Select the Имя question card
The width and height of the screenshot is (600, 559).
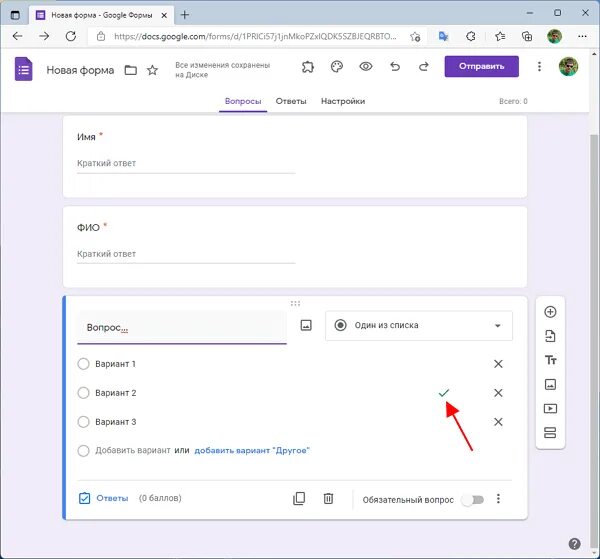(295, 157)
